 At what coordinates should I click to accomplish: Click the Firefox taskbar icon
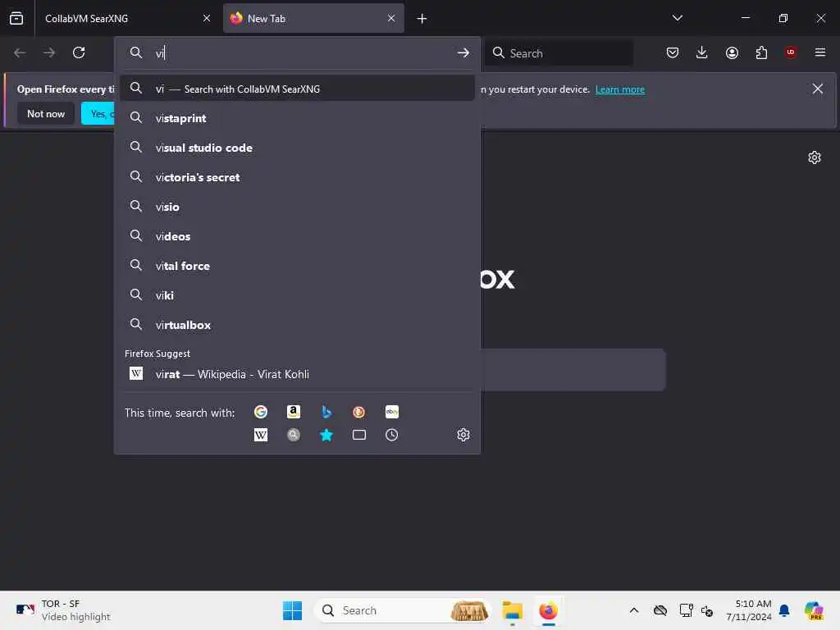[548, 610]
